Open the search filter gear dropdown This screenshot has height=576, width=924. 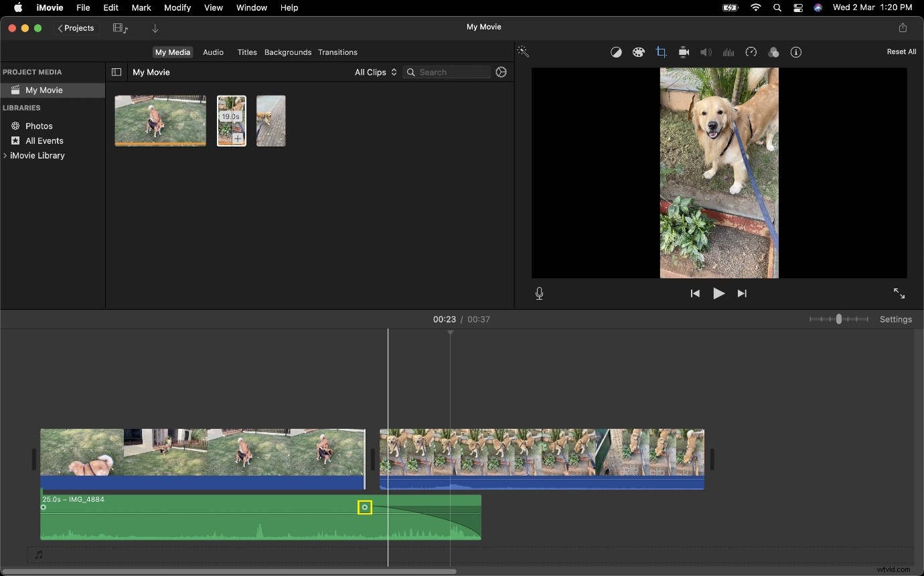pyautogui.click(x=502, y=72)
